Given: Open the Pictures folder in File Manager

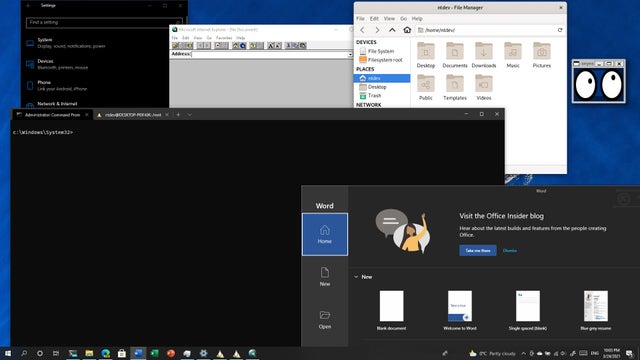Looking at the screenshot, I should [x=542, y=55].
